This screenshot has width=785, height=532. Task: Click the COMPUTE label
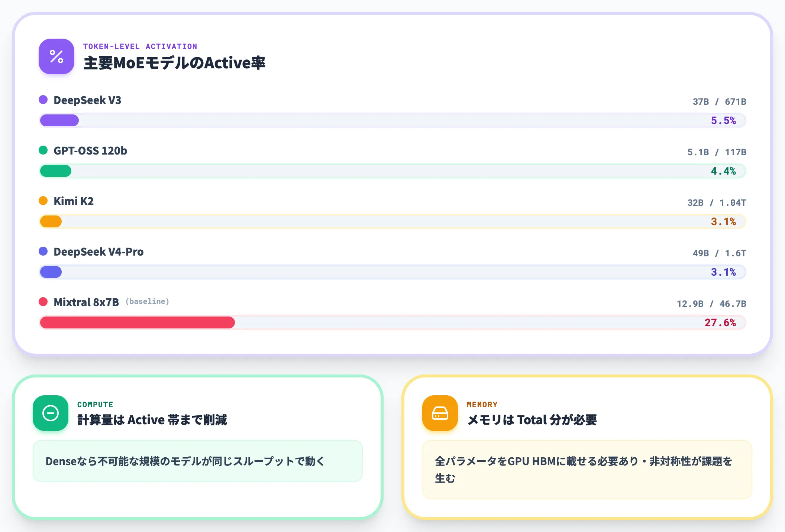pos(95,405)
